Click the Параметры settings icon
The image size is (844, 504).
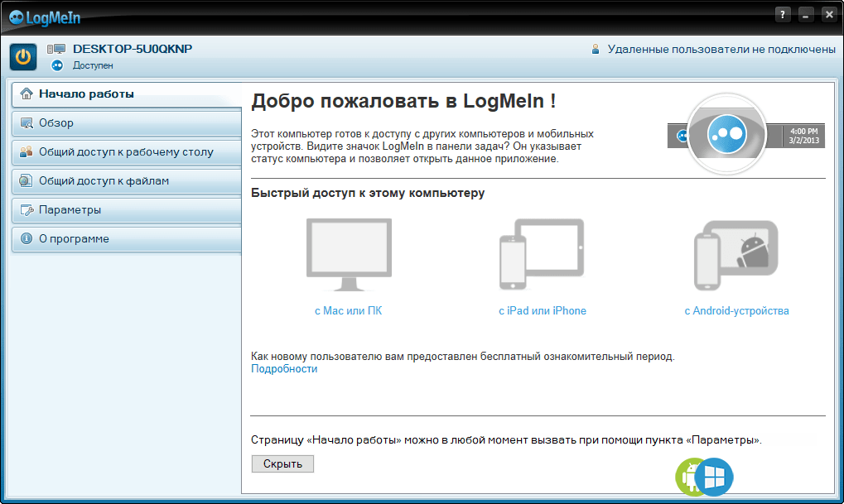tap(27, 209)
